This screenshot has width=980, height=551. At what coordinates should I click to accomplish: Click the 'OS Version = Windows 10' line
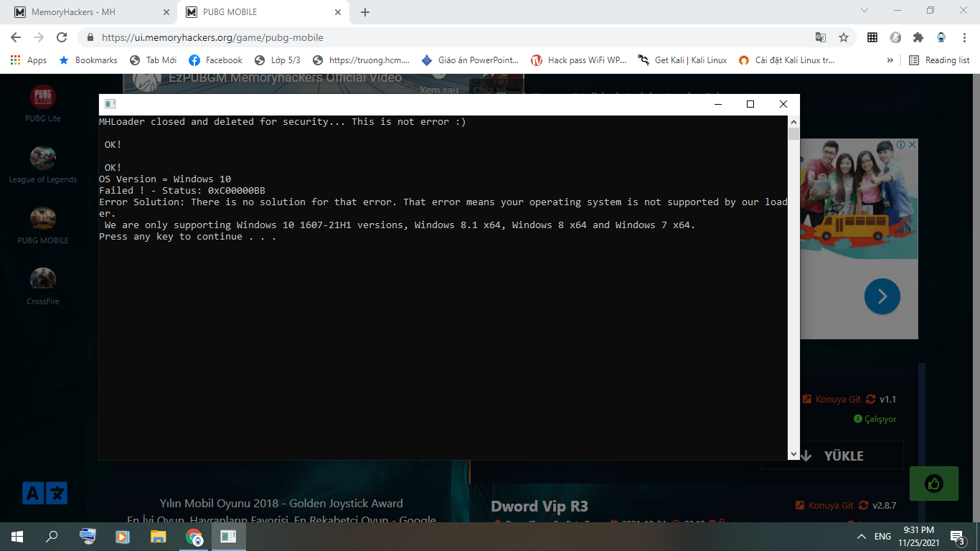click(165, 179)
